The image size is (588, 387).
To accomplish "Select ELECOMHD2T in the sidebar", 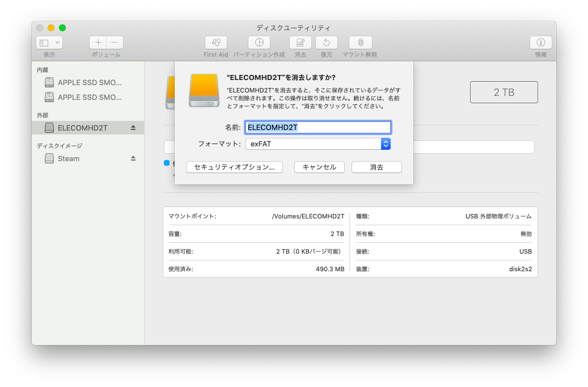I will [x=82, y=128].
